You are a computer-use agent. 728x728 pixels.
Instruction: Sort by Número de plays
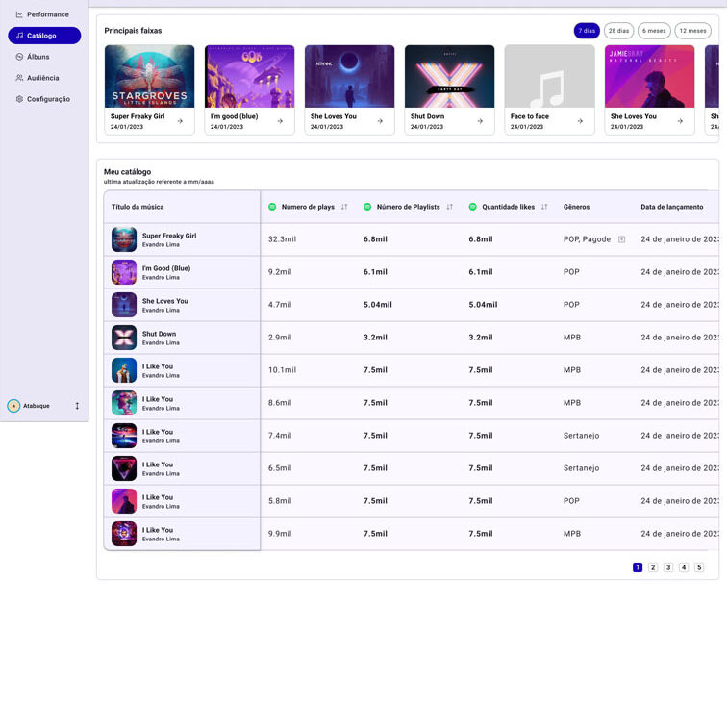pos(344,207)
